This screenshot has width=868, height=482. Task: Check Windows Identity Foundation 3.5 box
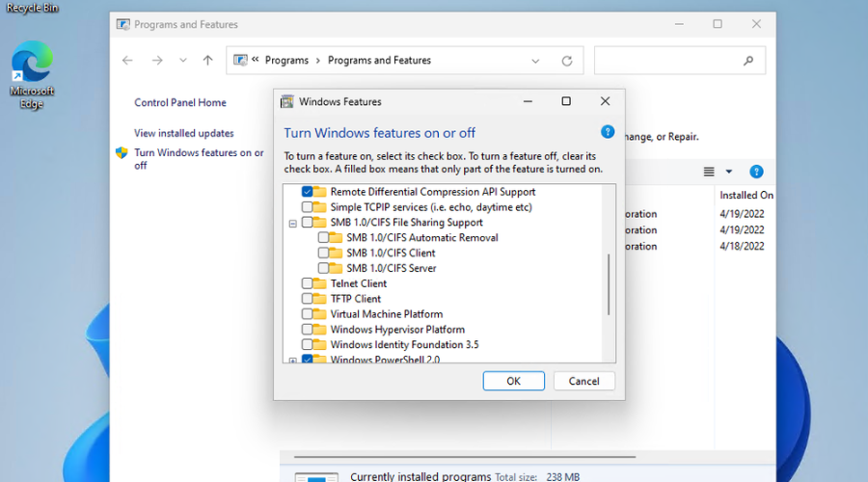pyautogui.click(x=308, y=344)
